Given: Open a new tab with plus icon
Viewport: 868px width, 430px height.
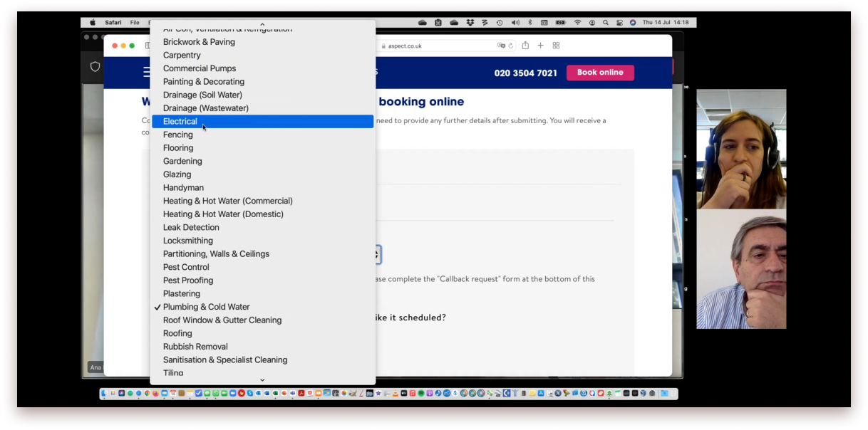Looking at the screenshot, I should [x=540, y=46].
